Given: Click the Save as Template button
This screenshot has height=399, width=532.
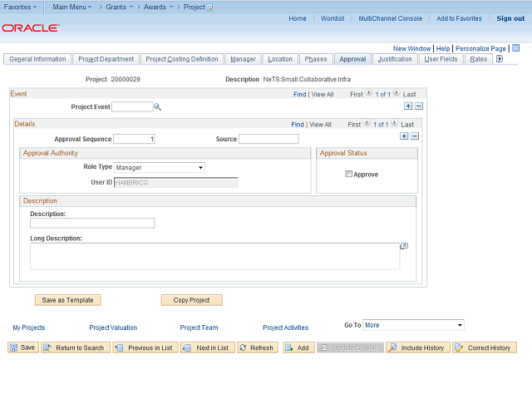Looking at the screenshot, I should (x=68, y=300).
